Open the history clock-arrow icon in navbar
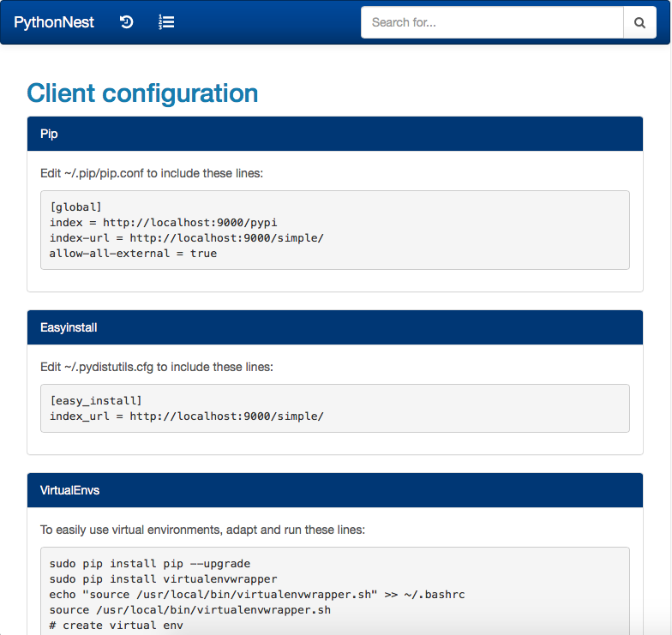The width and height of the screenshot is (672, 635). pyautogui.click(x=127, y=22)
